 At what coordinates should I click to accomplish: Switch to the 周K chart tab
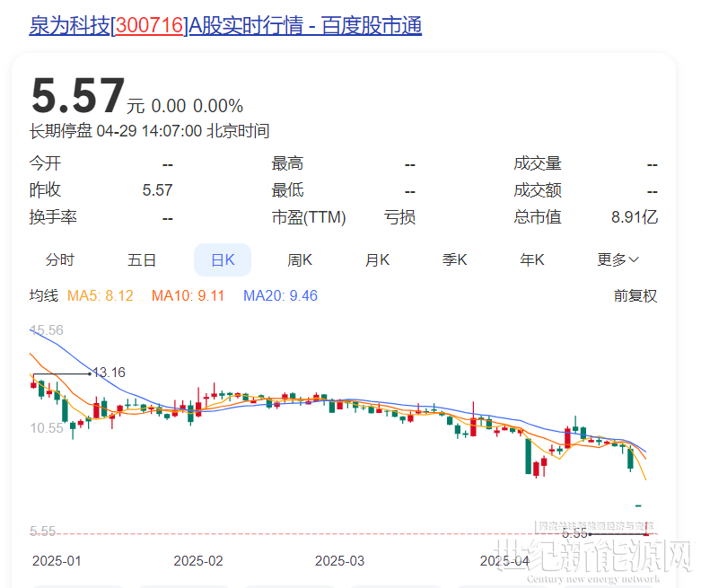tap(300, 259)
